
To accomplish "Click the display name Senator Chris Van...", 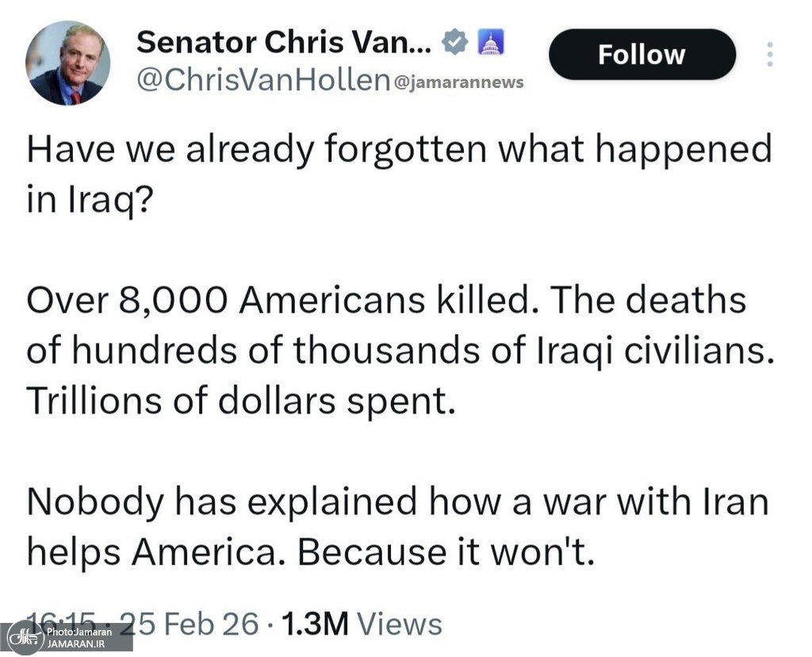I will pyautogui.click(x=285, y=44).
